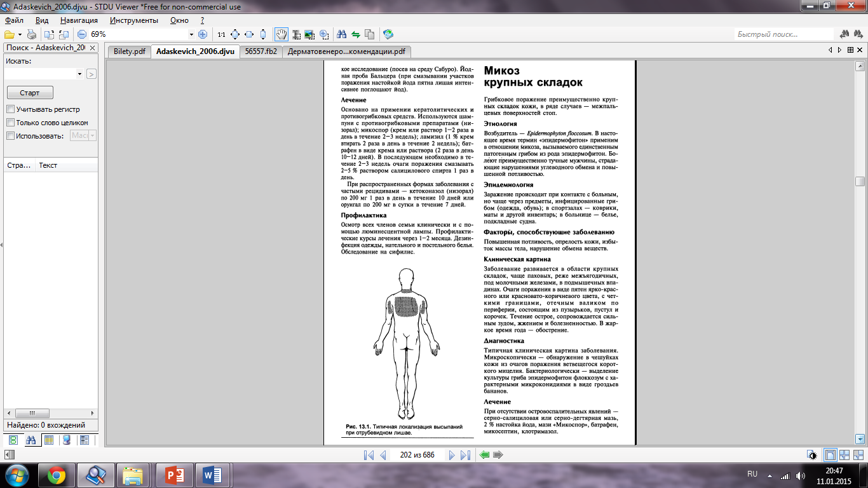Click the globe settings icon in toolbar
868x488 pixels.
pyautogui.click(x=388, y=34)
